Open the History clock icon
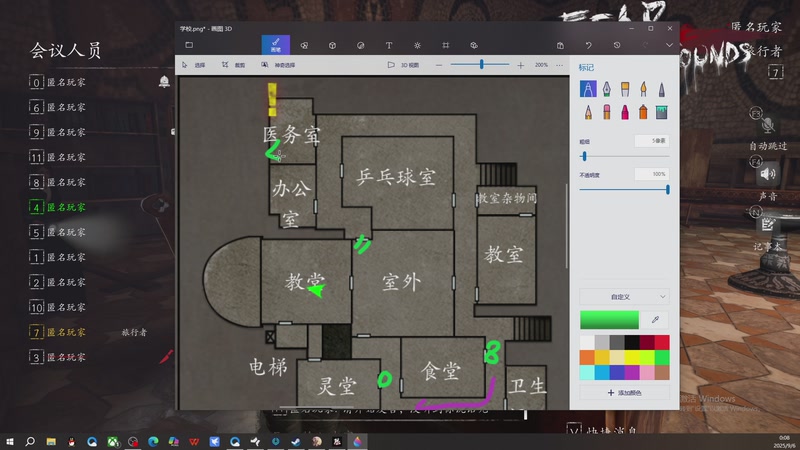This screenshot has width=800, height=450. 617,45
